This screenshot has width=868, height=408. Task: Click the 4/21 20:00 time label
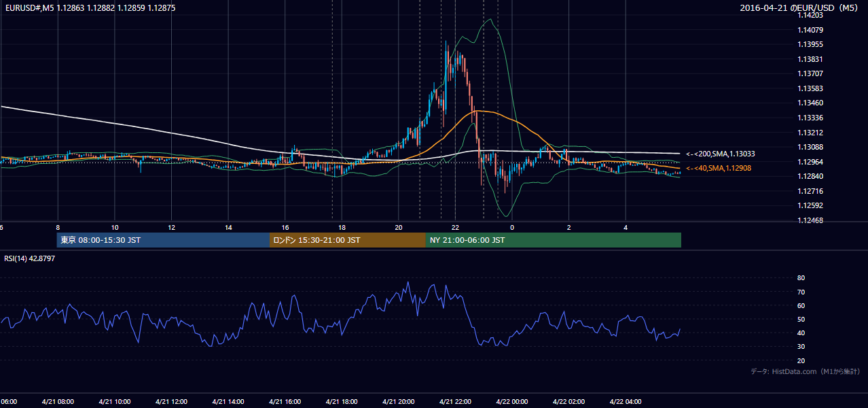[x=398, y=402]
